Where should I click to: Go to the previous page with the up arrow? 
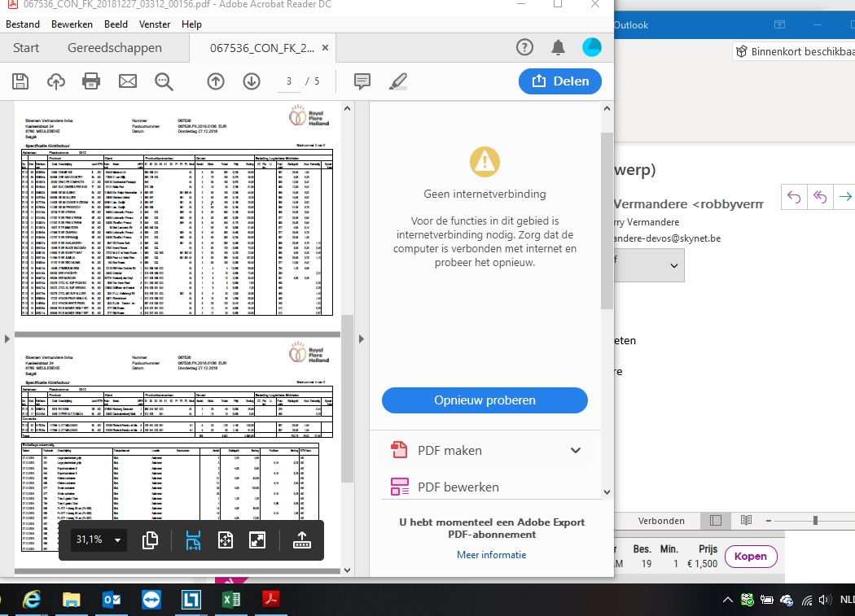(x=216, y=81)
